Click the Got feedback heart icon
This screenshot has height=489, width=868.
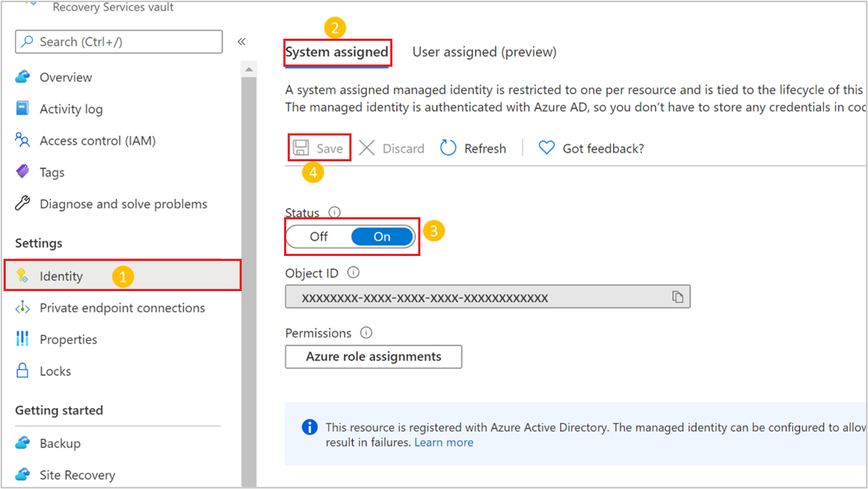[547, 148]
